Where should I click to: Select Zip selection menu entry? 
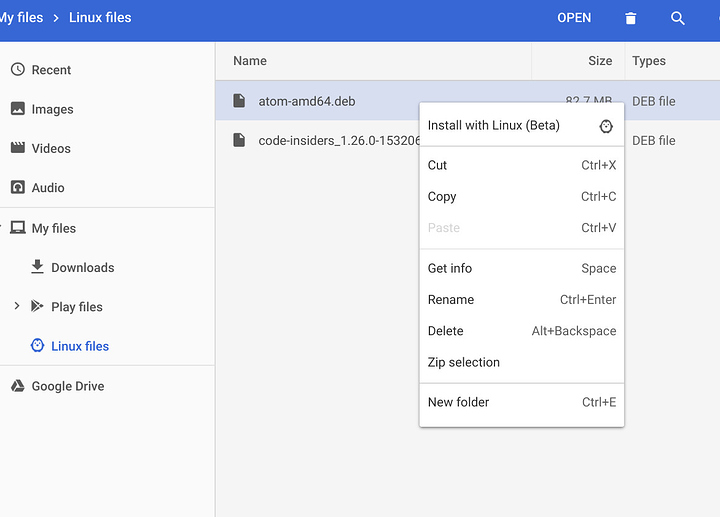tap(464, 363)
